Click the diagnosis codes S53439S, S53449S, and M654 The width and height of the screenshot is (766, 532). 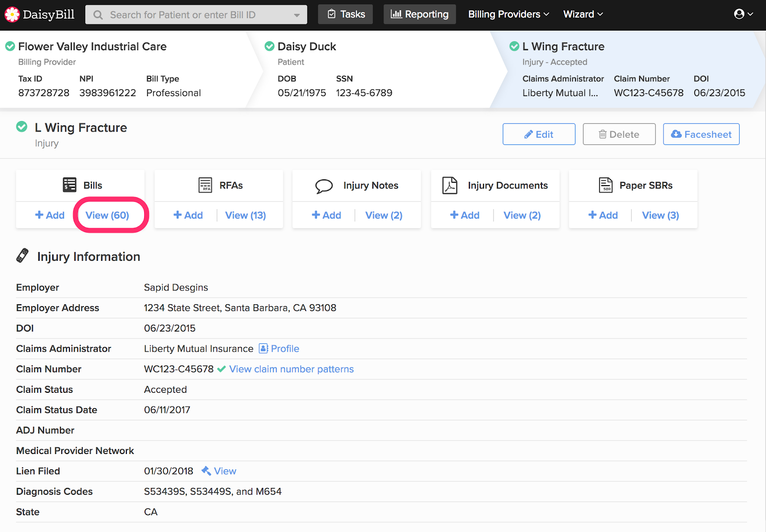coord(213,491)
